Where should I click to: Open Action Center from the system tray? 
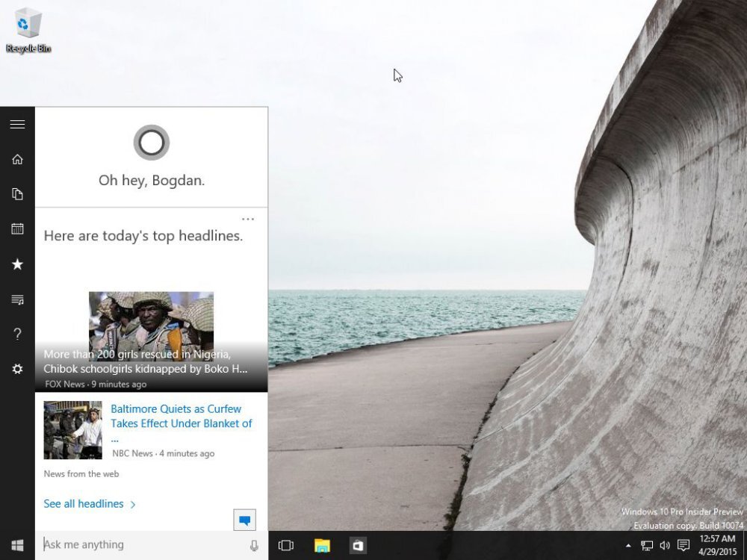click(684, 546)
